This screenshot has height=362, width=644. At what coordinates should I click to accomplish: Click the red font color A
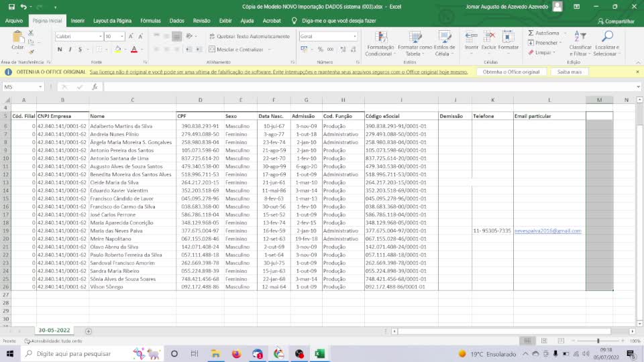point(134,49)
